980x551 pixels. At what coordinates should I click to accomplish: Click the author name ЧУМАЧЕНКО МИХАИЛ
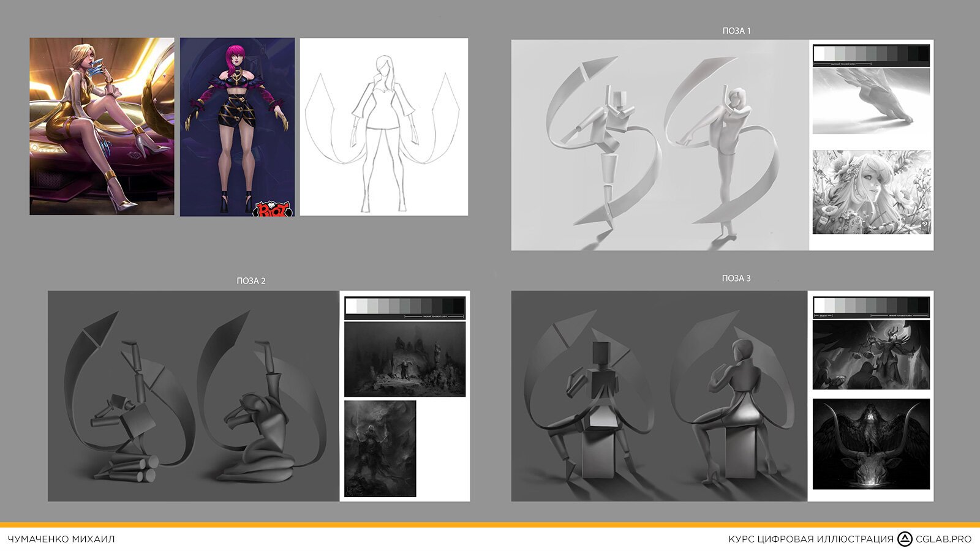pos(61,539)
